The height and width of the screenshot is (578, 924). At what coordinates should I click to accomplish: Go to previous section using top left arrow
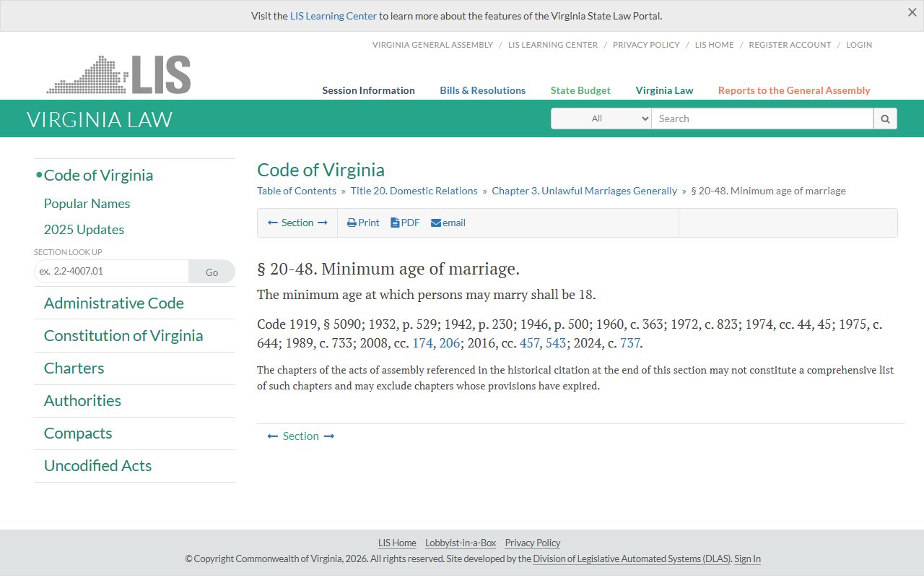pos(273,223)
